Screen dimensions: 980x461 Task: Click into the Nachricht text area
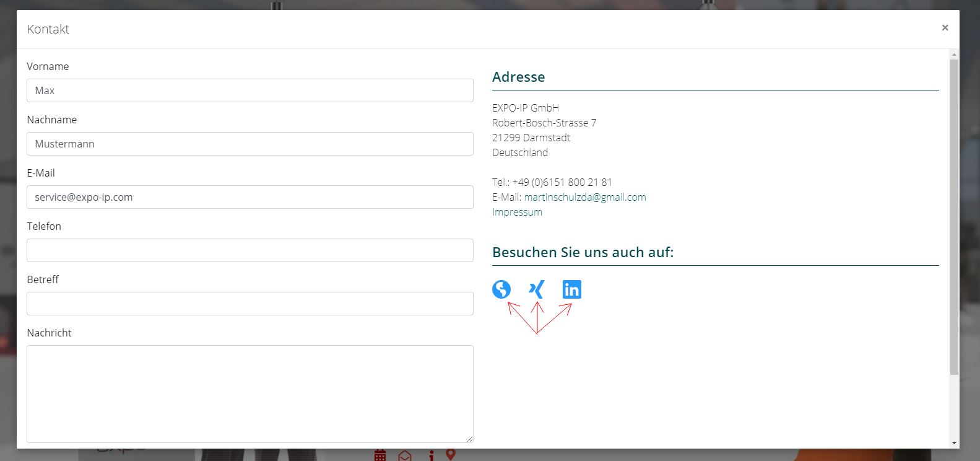250,394
